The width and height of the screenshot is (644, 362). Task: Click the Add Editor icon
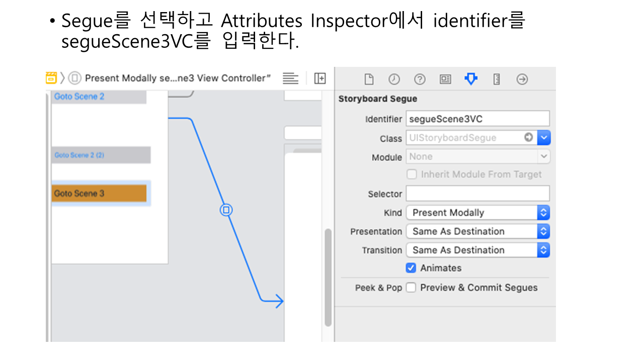click(320, 78)
